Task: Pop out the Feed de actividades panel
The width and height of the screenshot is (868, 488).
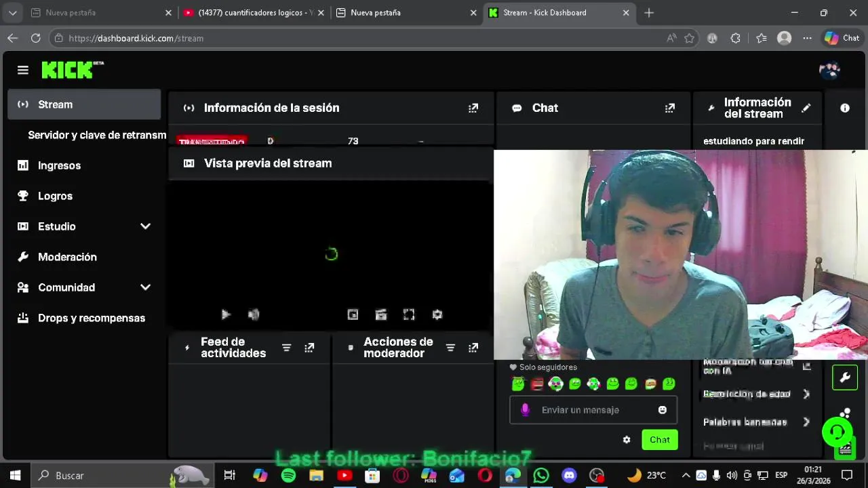Action: [x=309, y=348]
